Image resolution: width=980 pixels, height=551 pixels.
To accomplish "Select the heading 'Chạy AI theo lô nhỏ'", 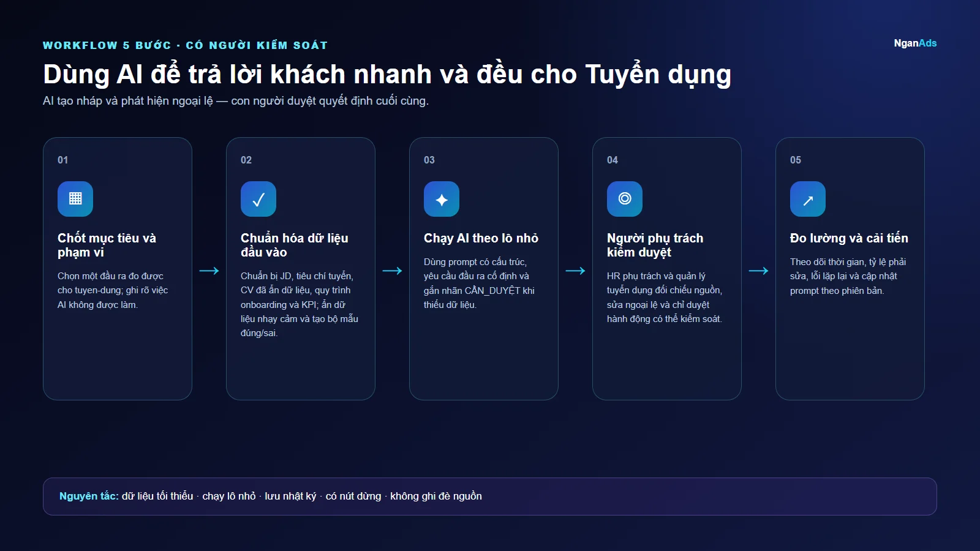I will tap(481, 238).
